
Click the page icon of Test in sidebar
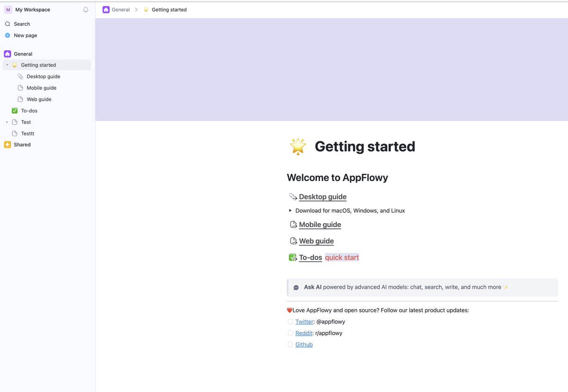[x=15, y=122]
